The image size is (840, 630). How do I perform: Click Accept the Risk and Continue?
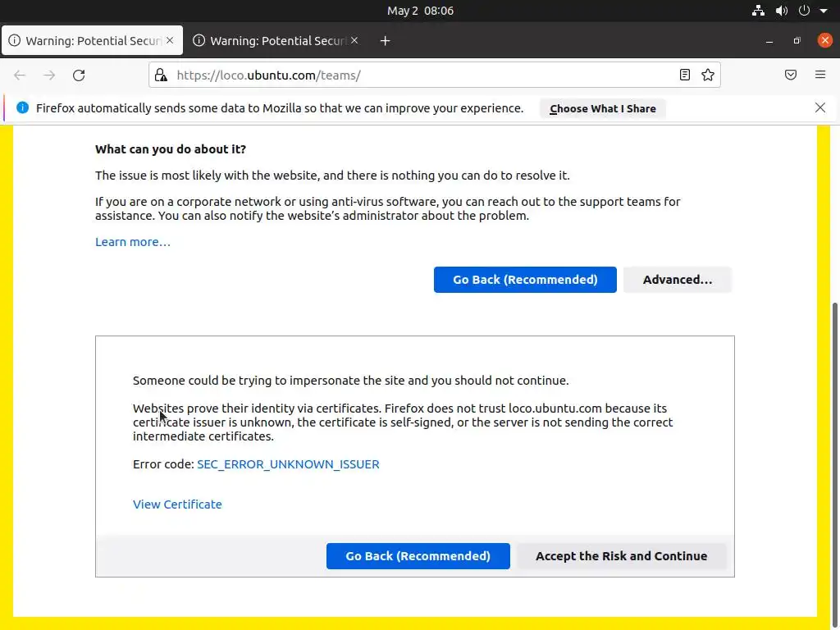[622, 556]
